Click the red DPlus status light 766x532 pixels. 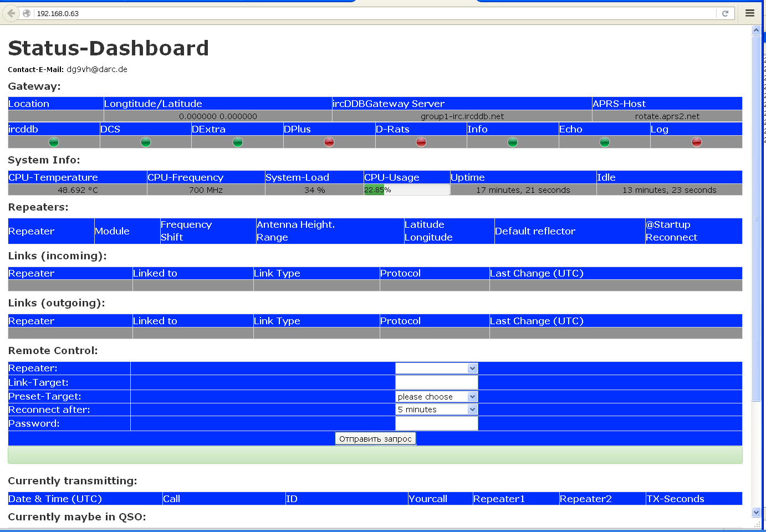point(329,142)
